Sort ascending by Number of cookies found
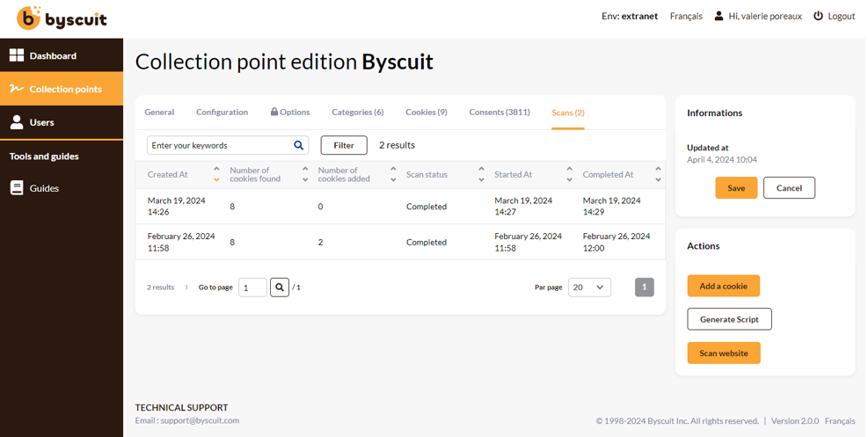Image resolution: width=868 pixels, height=437 pixels. click(305, 170)
